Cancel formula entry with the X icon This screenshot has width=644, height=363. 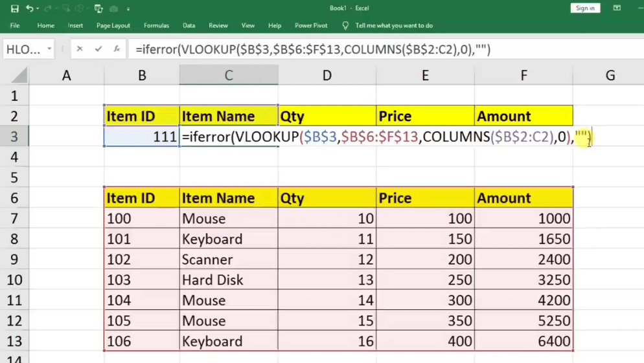tap(80, 49)
